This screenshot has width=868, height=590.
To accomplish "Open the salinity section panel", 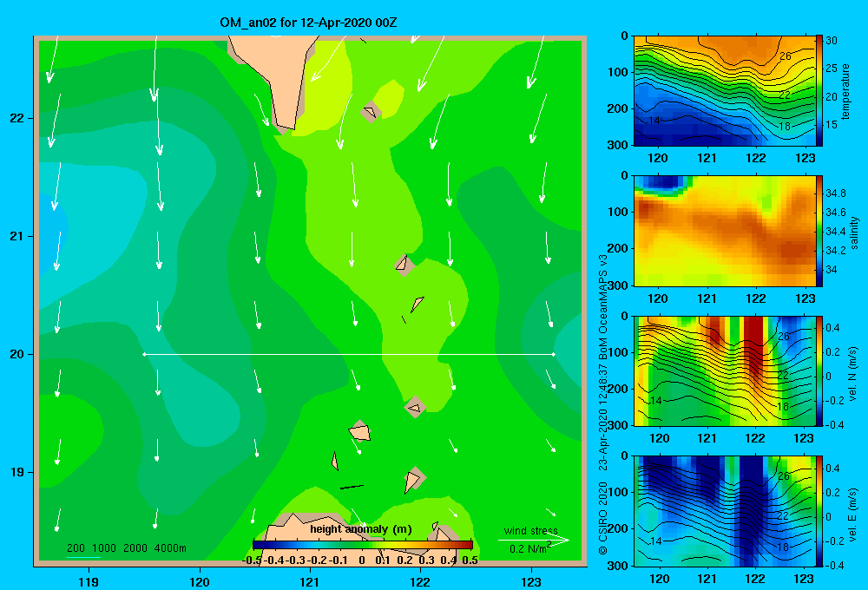I will coord(725,231).
